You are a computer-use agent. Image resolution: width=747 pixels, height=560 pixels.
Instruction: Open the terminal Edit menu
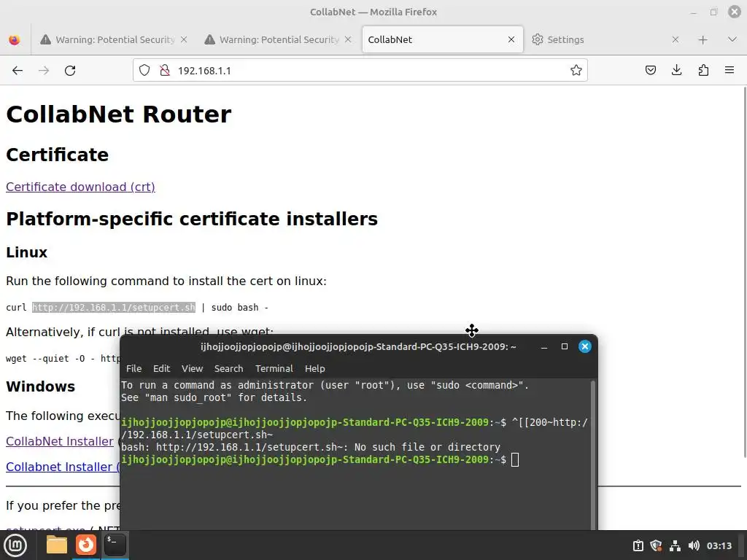161,368
